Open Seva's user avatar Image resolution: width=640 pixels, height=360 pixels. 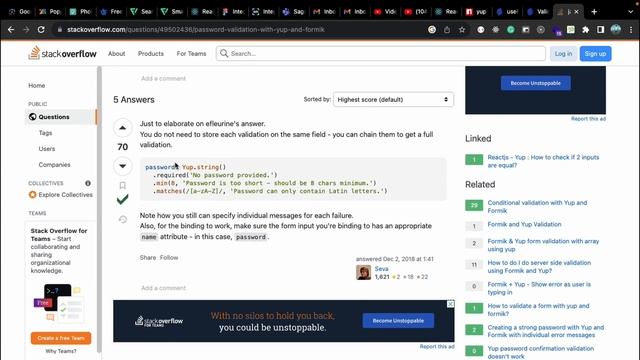(363, 272)
